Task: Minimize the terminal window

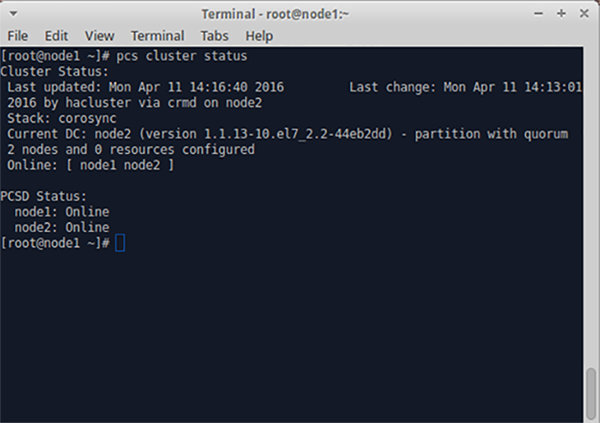Action: click(x=538, y=14)
